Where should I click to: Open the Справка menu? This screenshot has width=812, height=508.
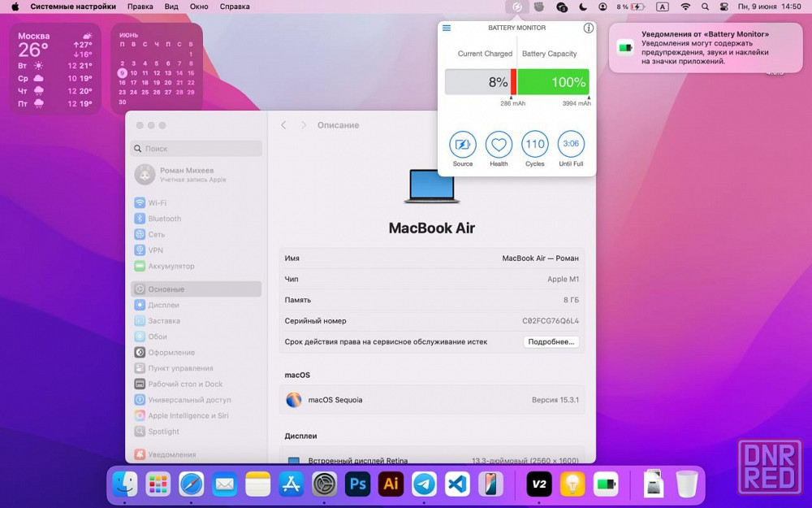tap(235, 7)
